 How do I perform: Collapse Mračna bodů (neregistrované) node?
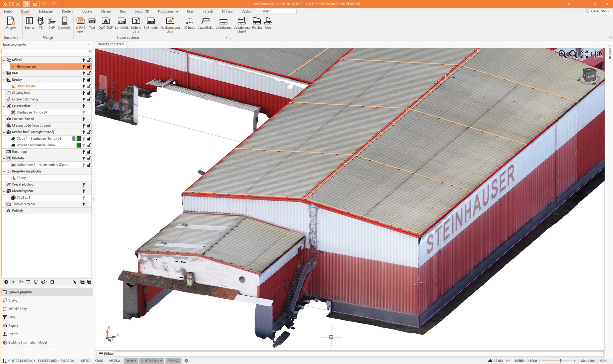pyautogui.click(x=4, y=132)
